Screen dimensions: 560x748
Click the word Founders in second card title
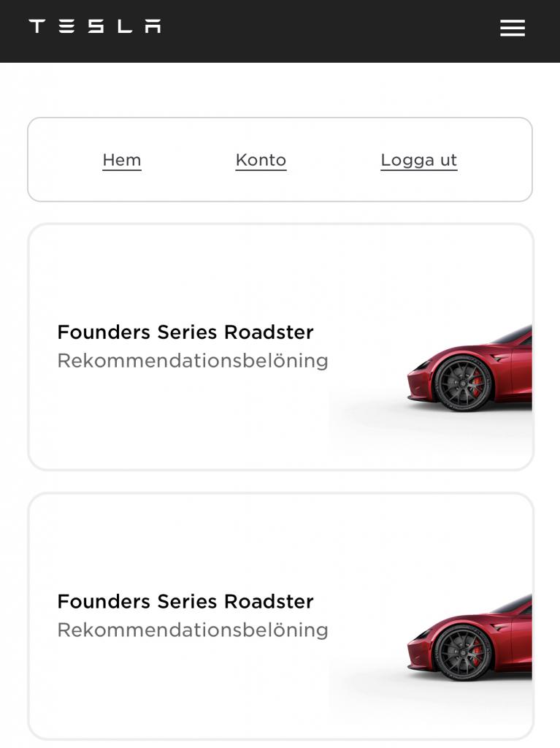click(x=104, y=602)
